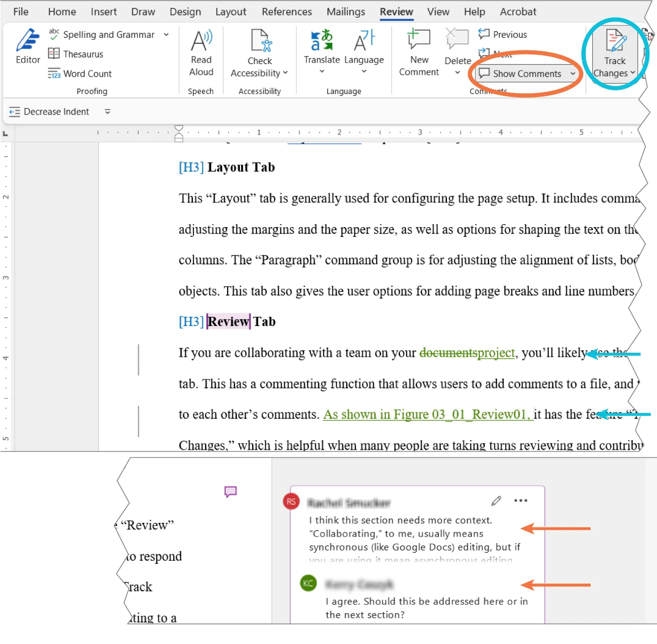Jump to Previous comment
Screen dimensions: 657x644
coord(502,34)
